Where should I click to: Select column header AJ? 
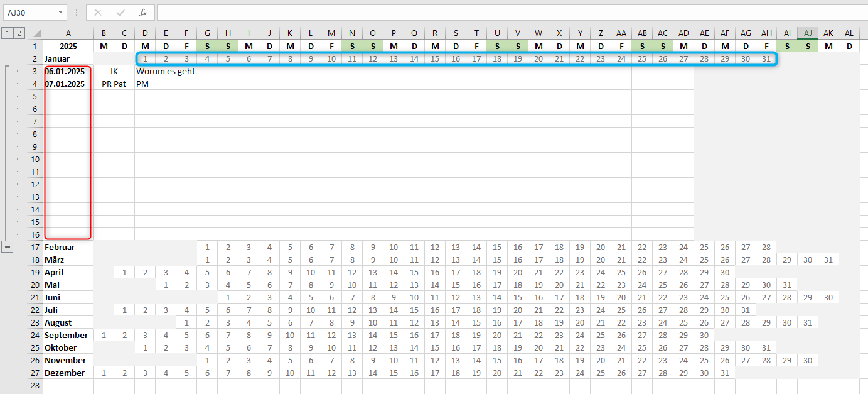(808, 33)
